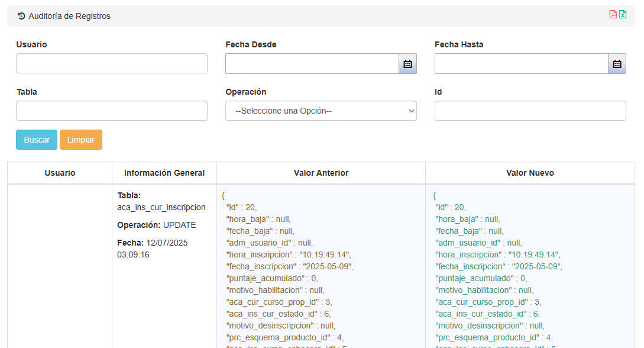This screenshot has height=348, width=644.
Task: Open the Fecha Desde calendar picker
Action: pos(407,64)
